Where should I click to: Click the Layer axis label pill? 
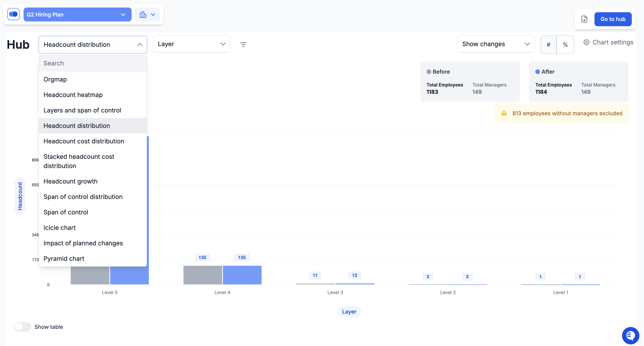pos(349,312)
